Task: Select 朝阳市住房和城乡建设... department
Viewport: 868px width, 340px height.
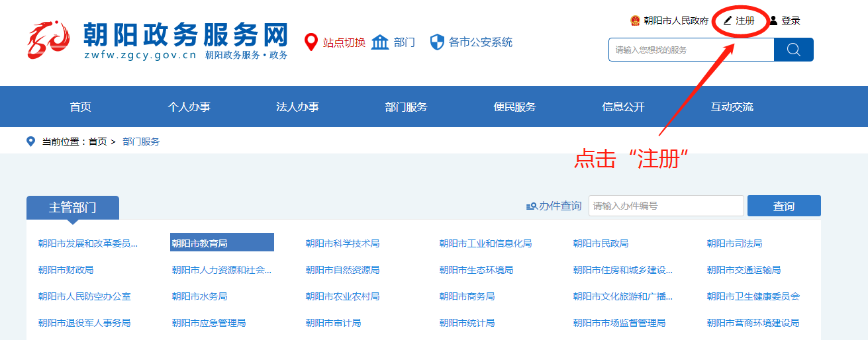Action: (623, 270)
